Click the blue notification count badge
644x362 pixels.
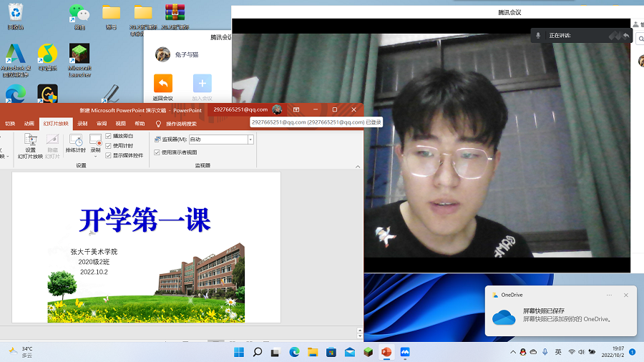633,352
